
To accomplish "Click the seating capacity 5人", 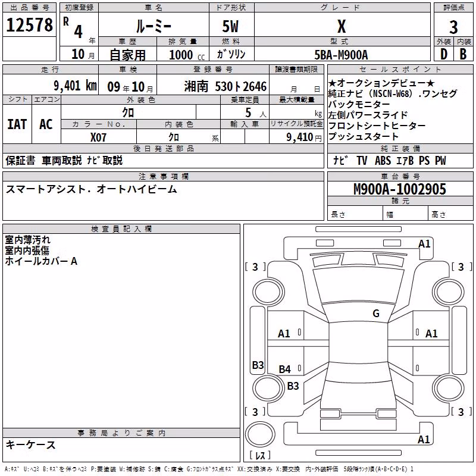I will click(256, 113).
